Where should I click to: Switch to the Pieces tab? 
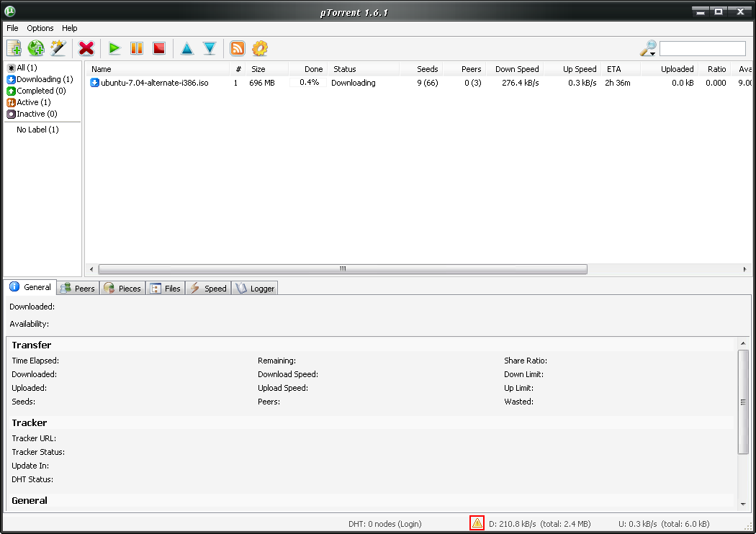[x=122, y=288]
